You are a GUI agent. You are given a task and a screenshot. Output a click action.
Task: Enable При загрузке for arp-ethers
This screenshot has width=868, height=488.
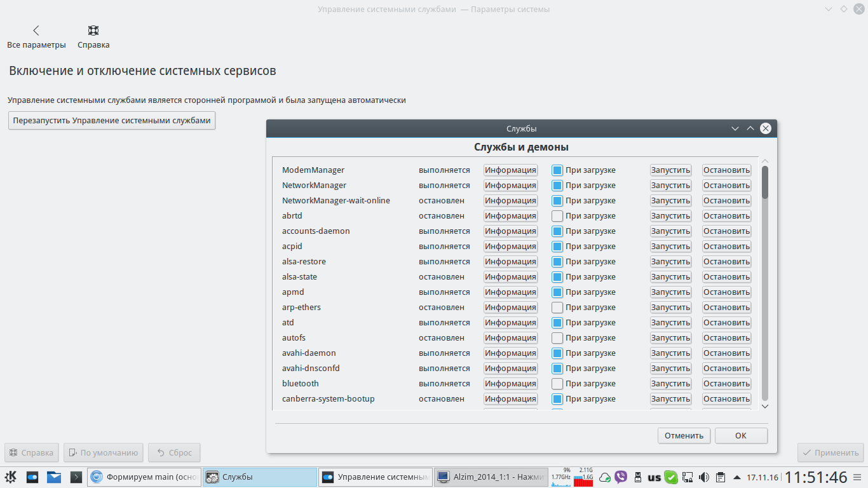557,308
